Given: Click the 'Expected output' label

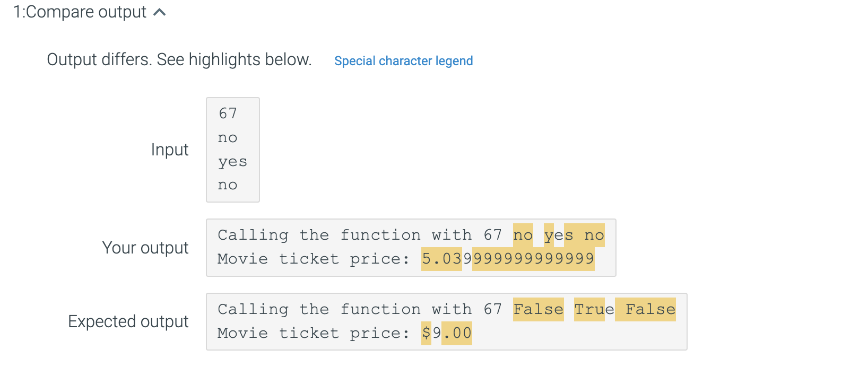Looking at the screenshot, I should pos(128,321).
